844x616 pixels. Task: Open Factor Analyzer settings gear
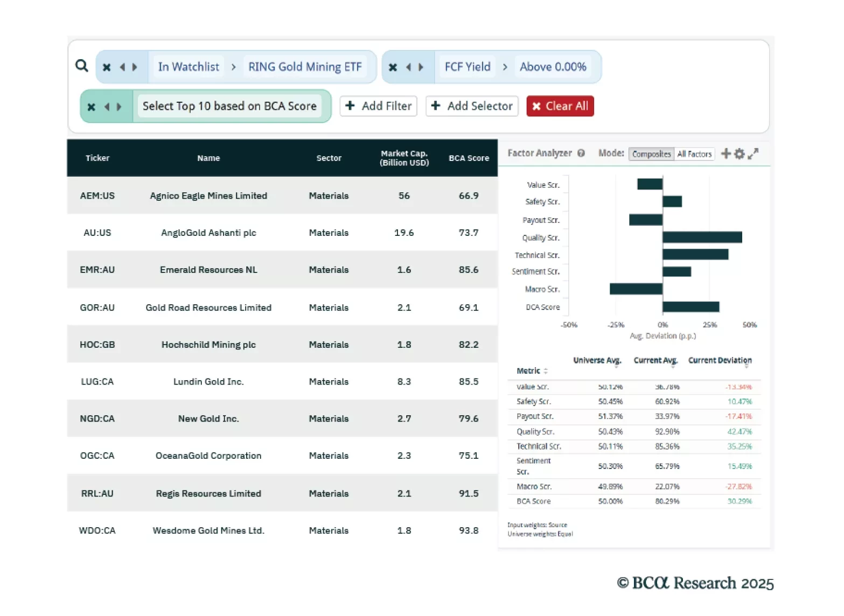[740, 154]
